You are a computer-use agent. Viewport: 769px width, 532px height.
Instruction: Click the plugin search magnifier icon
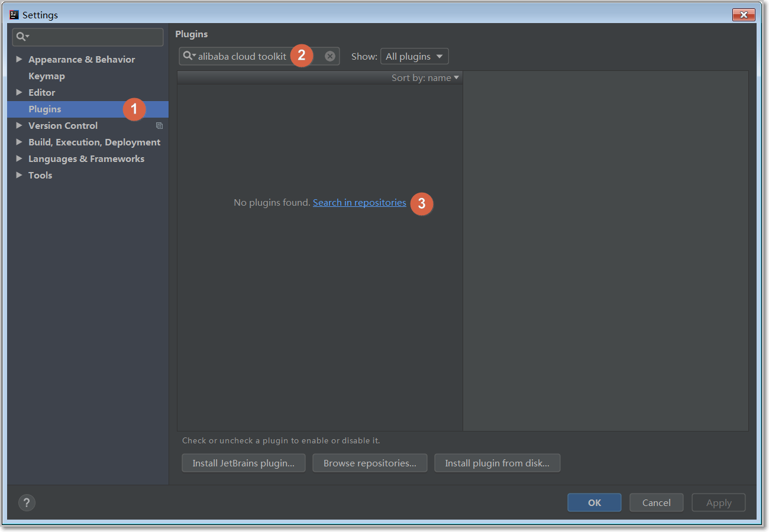pyautogui.click(x=189, y=56)
